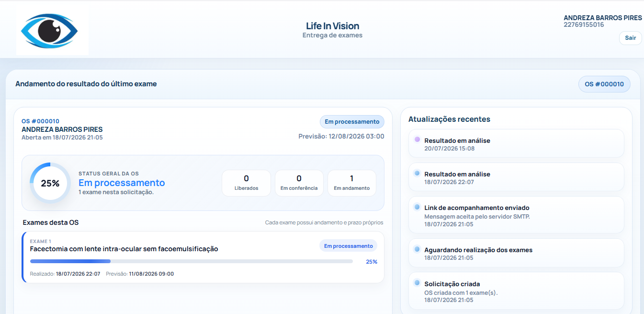Click the OS criada com 1 exame(s) text

tap(461, 292)
